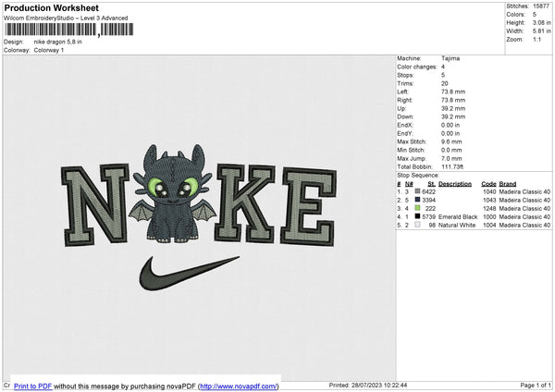Screen dimensions: 555x392
Task: Click the 'Tajima' machine value
Action: 450,58
